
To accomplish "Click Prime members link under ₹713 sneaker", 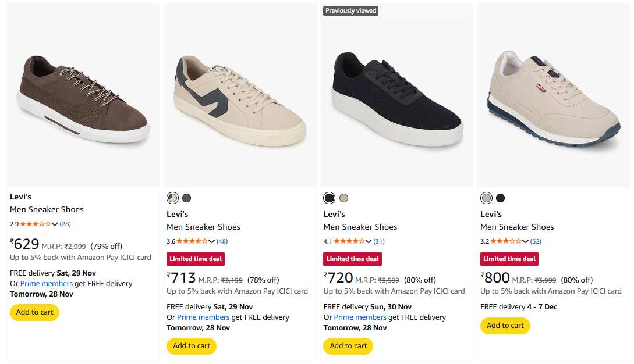I will [x=203, y=317].
